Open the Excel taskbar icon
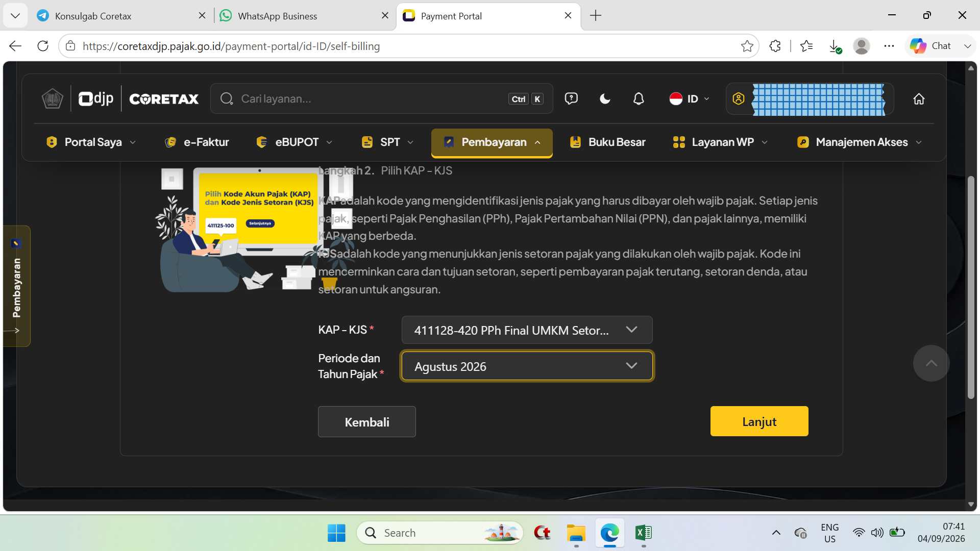 (643, 533)
